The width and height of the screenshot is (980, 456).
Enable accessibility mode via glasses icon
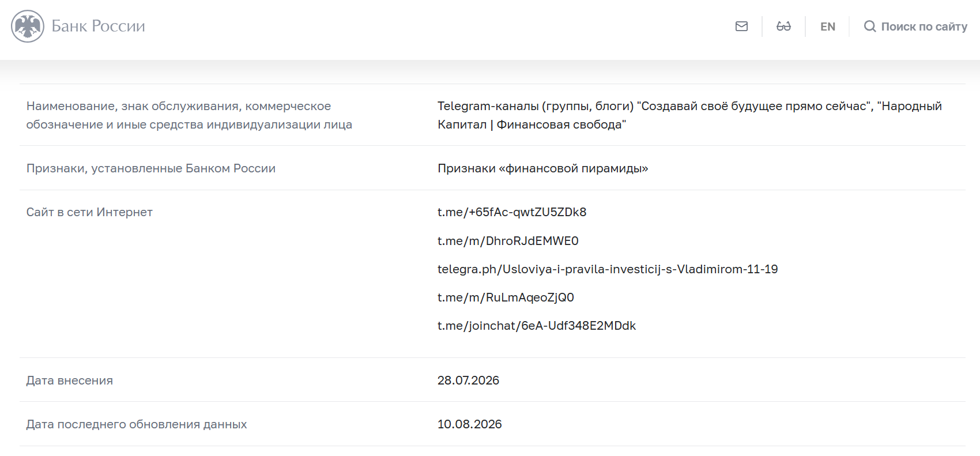pos(783,26)
